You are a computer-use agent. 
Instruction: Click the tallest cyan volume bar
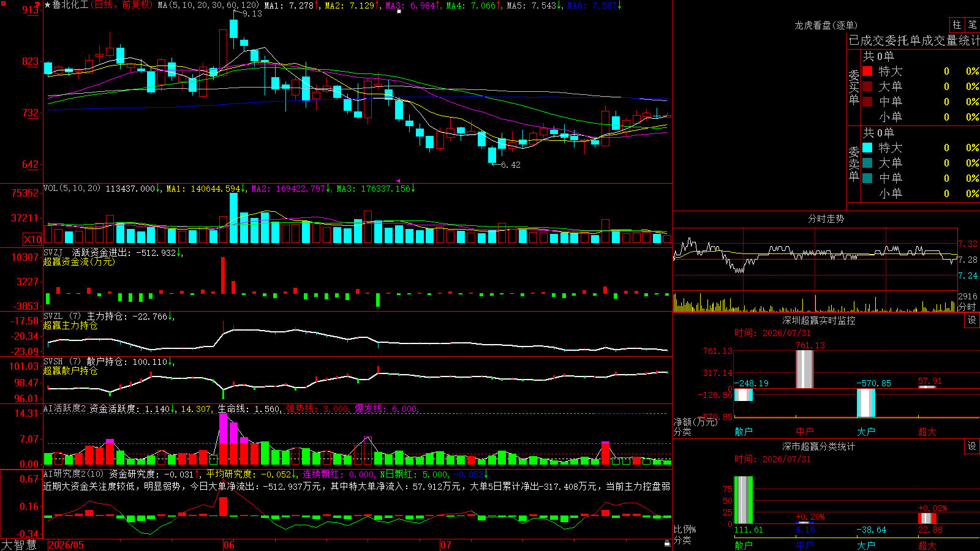pyautogui.click(x=233, y=219)
